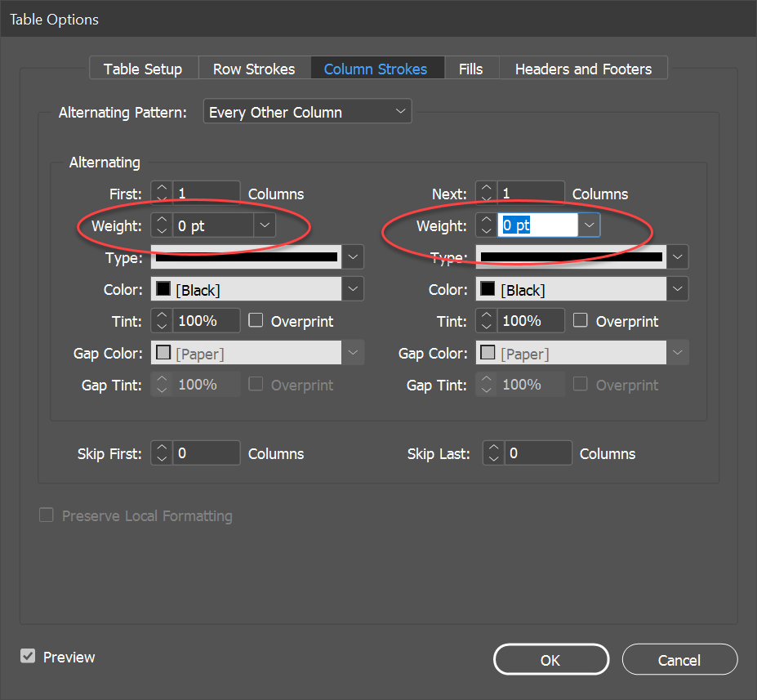Image resolution: width=757 pixels, height=700 pixels.
Task: Increment the left Tint percentage stepper
Action: pyautogui.click(x=163, y=316)
